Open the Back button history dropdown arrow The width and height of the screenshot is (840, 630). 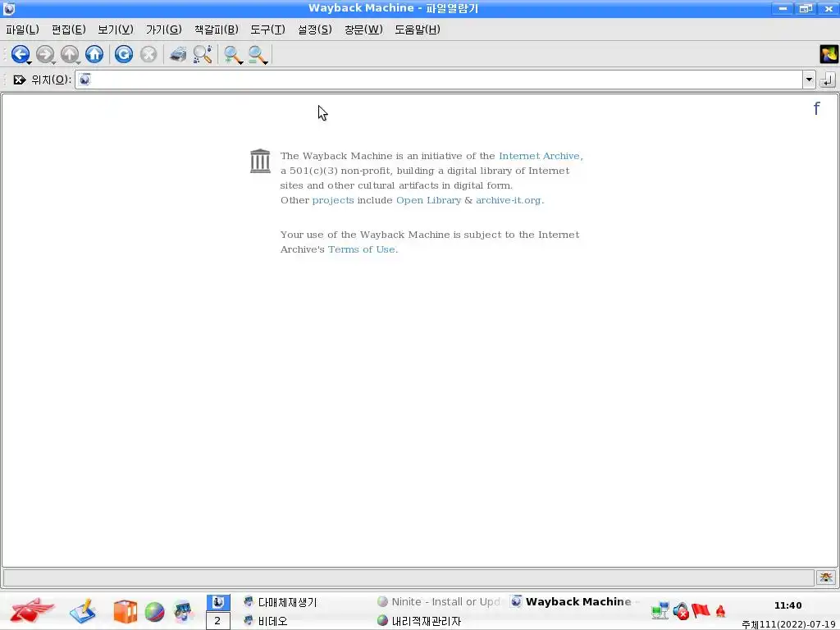[29, 62]
